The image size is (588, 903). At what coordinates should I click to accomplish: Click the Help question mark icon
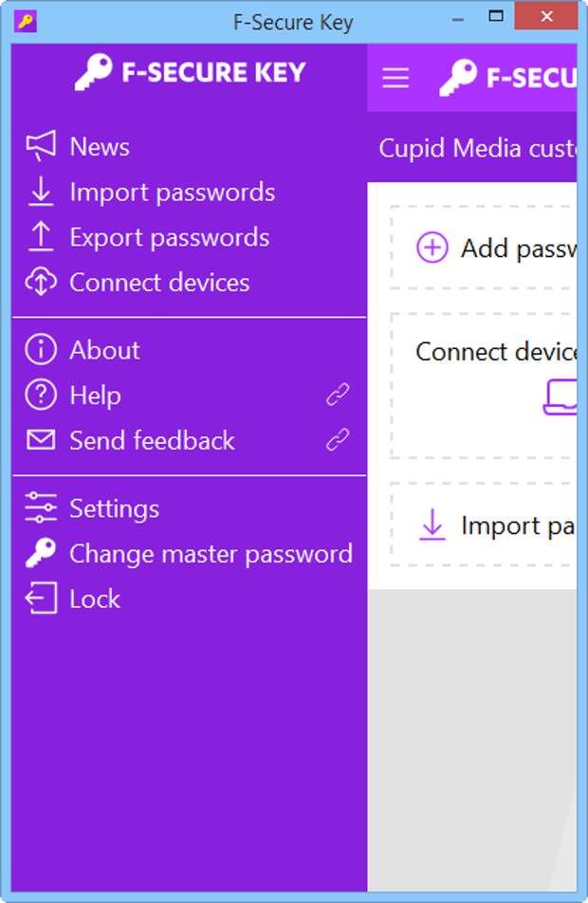[x=41, y=396]
